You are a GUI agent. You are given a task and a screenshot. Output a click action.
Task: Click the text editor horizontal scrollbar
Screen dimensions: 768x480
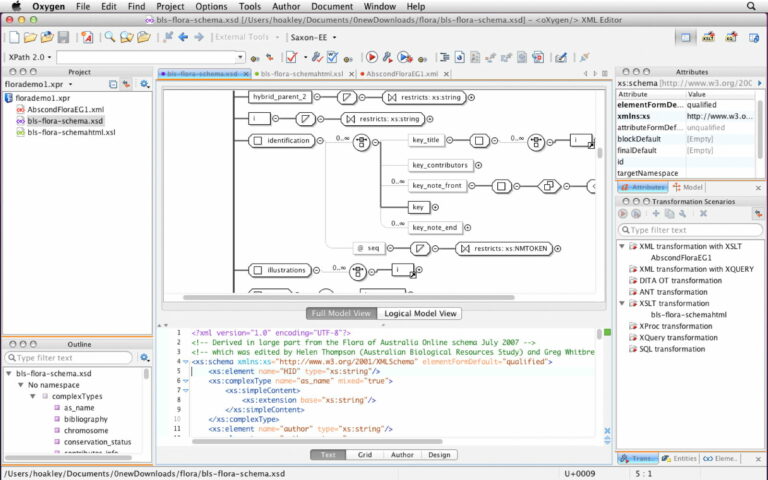click(317, 441)
